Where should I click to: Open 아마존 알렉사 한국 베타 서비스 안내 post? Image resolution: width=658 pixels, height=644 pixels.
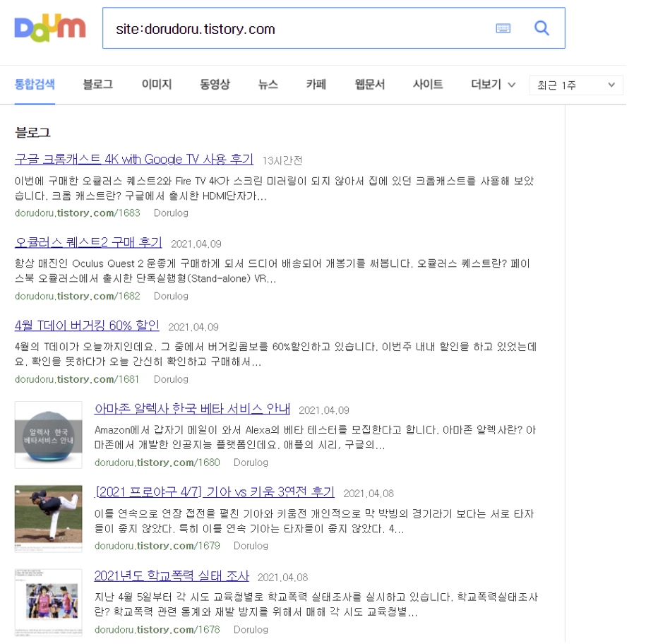[192, 409]
